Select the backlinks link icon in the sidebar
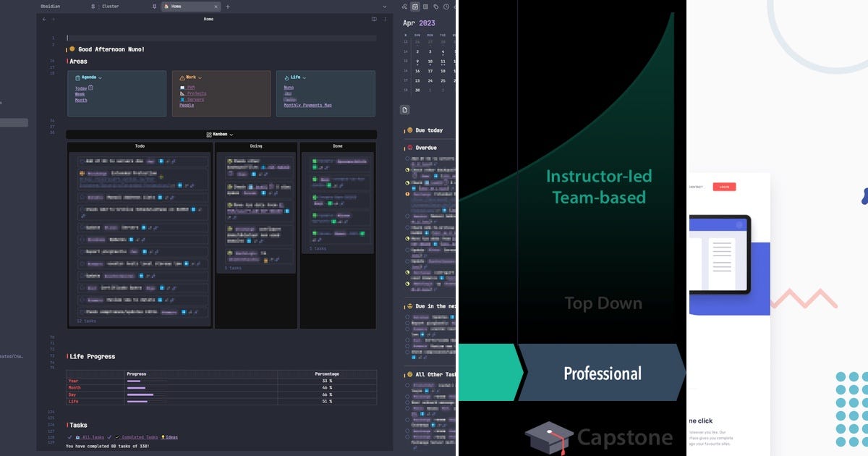 coord(404,7)
